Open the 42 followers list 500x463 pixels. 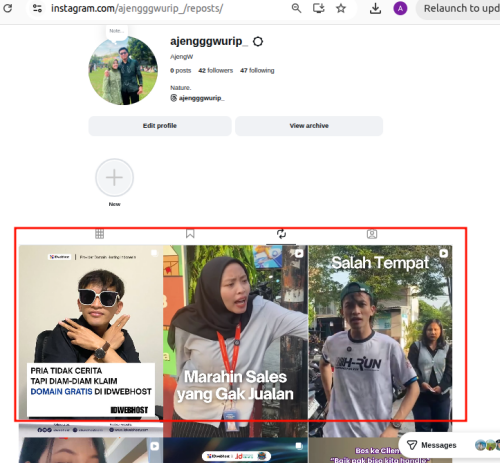pos(216,70)
